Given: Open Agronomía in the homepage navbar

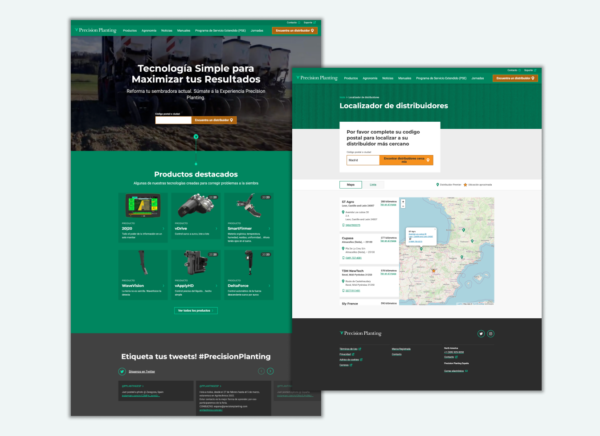Looking at the screenshot, I should pyautogui.click(x=149, y=31).
